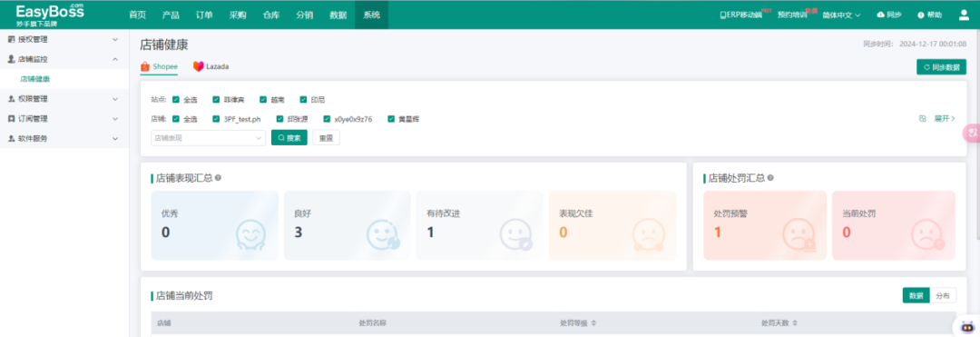Open the 首页 menu

tap(138, 15)
